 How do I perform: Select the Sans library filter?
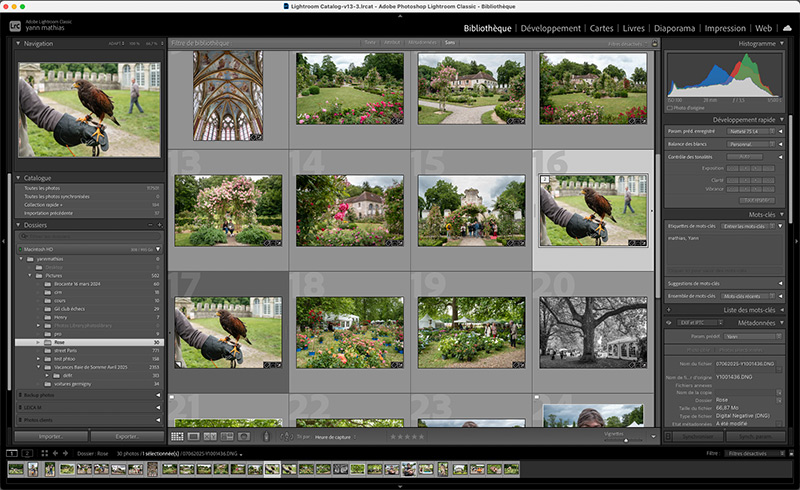(449, 42)
